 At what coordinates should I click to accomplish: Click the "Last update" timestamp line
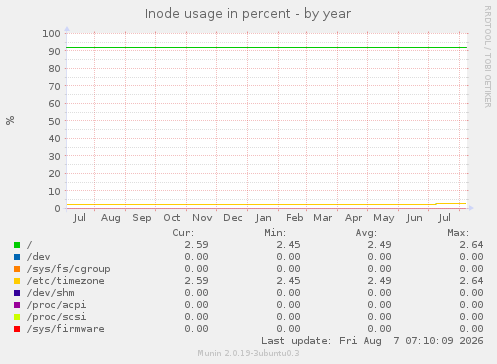pyautogui.click(x=372, y=341)
